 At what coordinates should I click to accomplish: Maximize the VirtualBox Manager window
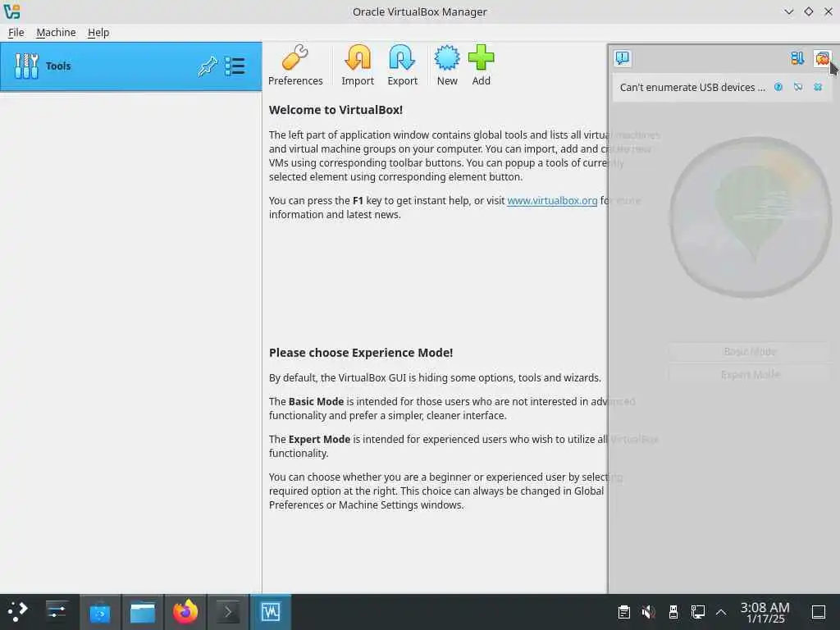(808, 11)
